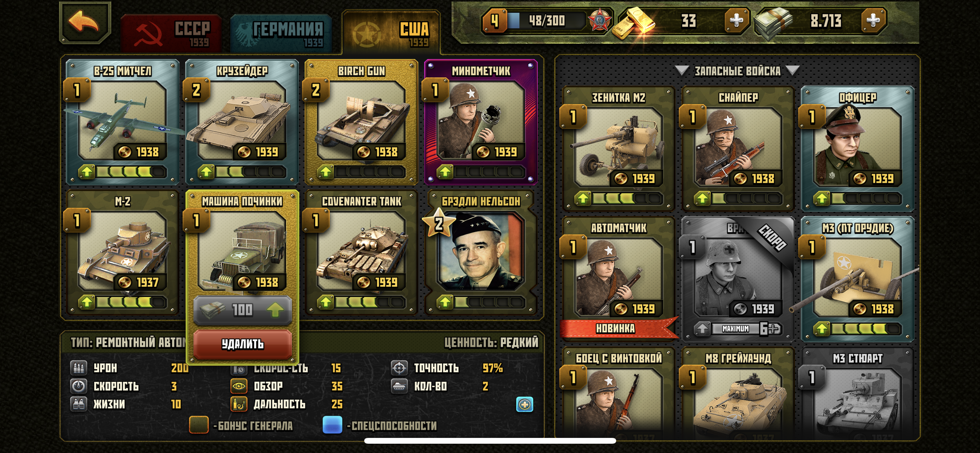Click upgrade arrow on Миномётчик card
The height and width of the screenshot is (453, 980).
click(445, 172)
